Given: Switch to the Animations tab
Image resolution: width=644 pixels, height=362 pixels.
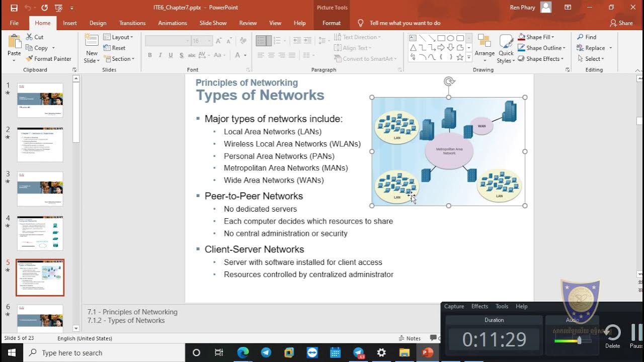Looking at the screenshot, I should click(x=173, y=23).
